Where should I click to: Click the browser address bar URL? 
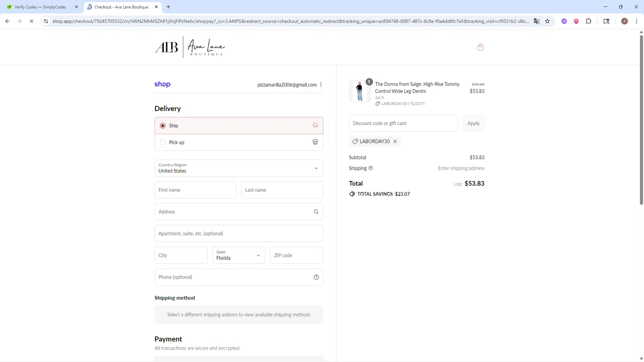291,21
